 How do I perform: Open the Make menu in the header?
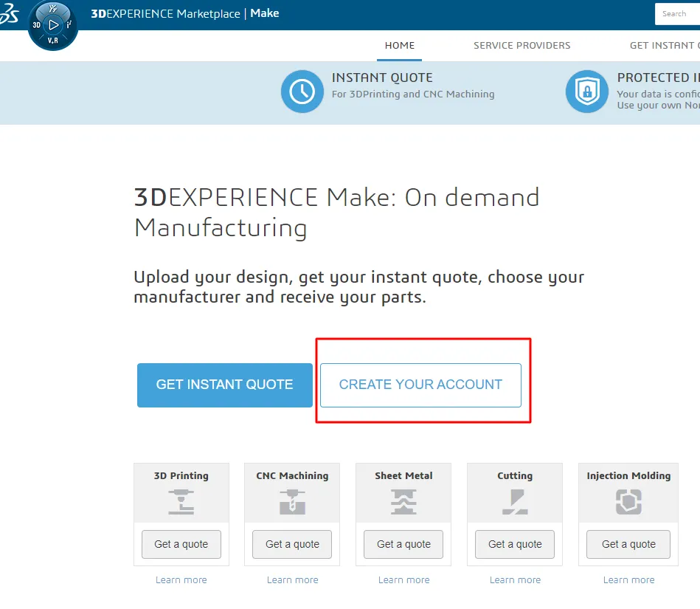tap(265, 13)
